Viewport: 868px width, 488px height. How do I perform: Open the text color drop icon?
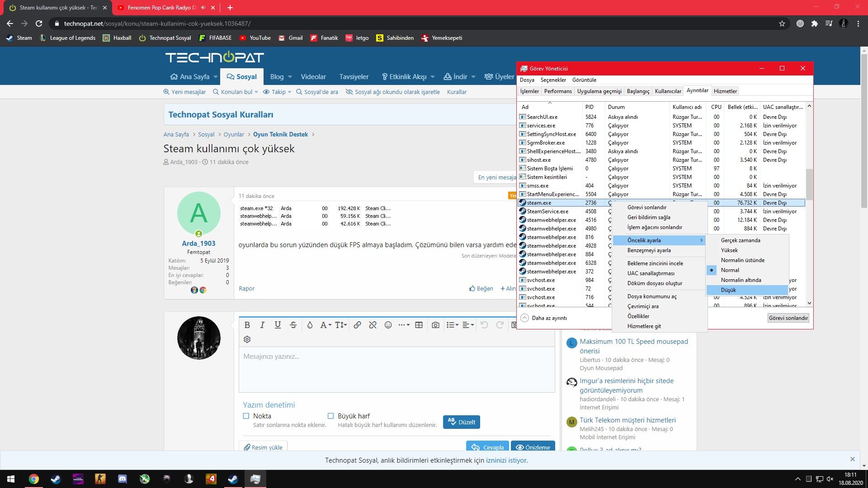(310, 325)
